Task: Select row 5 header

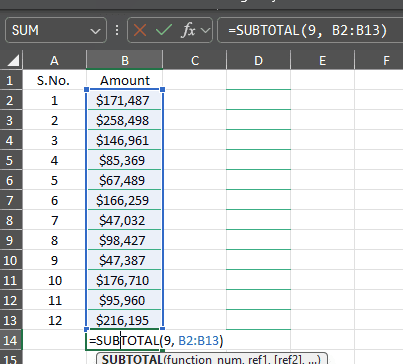Action: pyautogui.click(x=10, y=160)
